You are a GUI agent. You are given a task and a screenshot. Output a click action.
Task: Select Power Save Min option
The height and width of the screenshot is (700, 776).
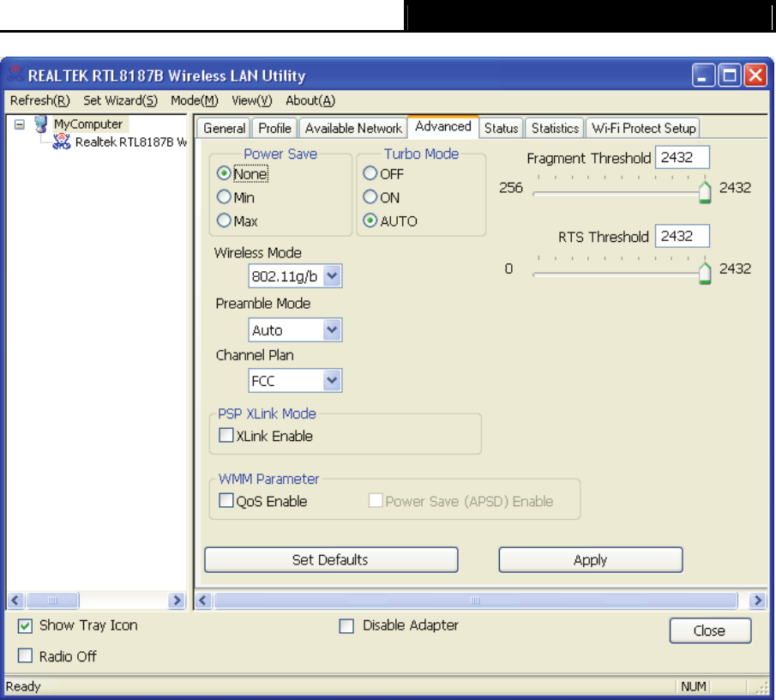tap(224, 197)
